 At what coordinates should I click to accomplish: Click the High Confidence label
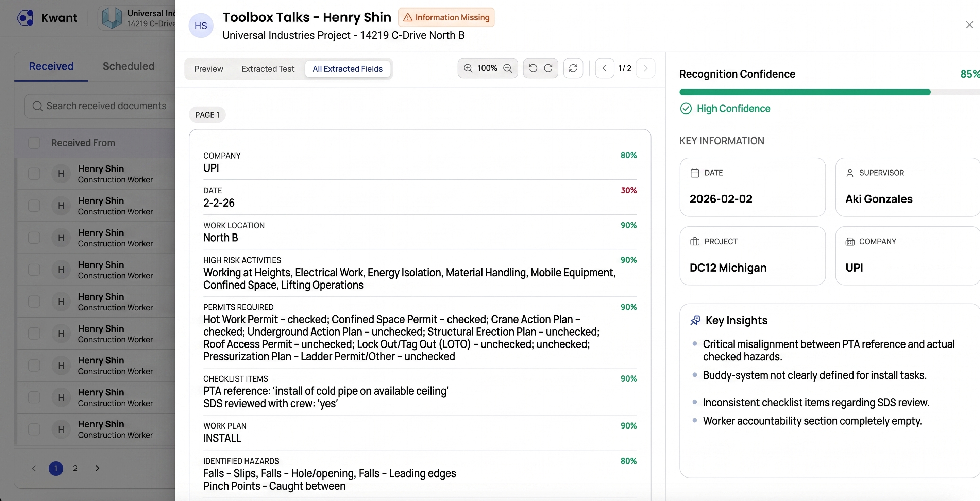733,109
